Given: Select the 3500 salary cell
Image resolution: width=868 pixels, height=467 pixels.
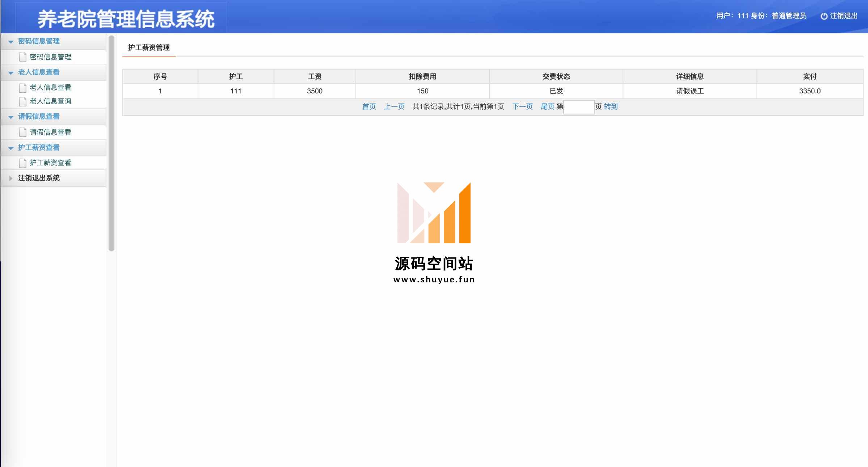Looking at the screenshot, I should (315, 91).
